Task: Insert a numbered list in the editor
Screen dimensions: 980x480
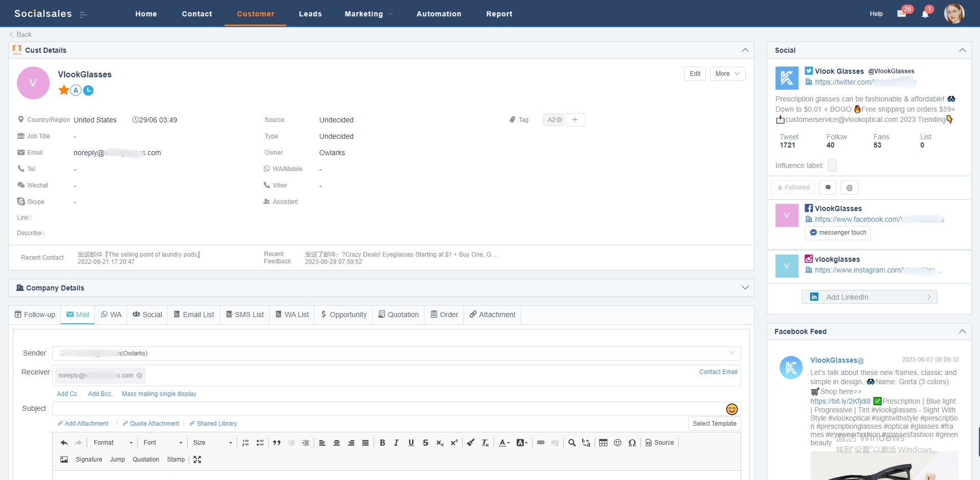Action: (246, 443)
